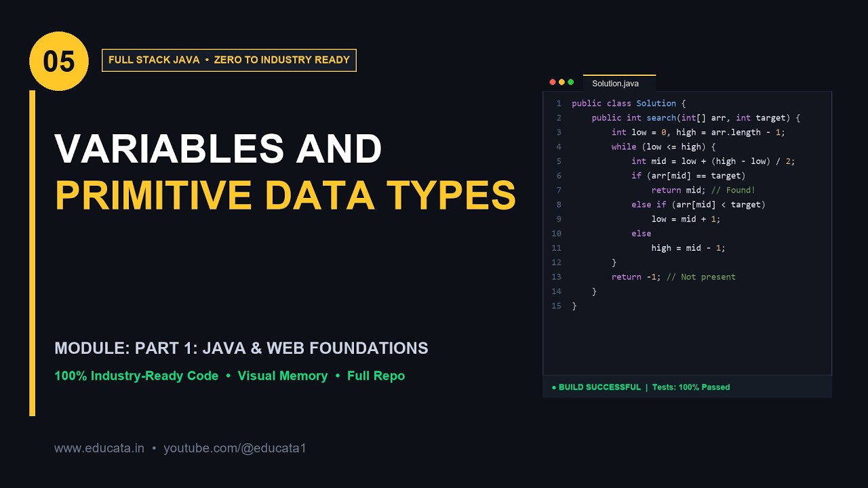Screen dimensions: 868x488
Task: Click the "else if (arr[mid] < target)" line
Action: 698,204
